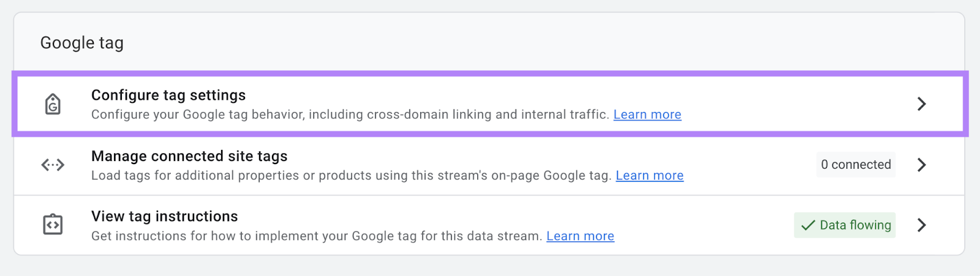Choose the View tag instructions title

tap(164, 217)
